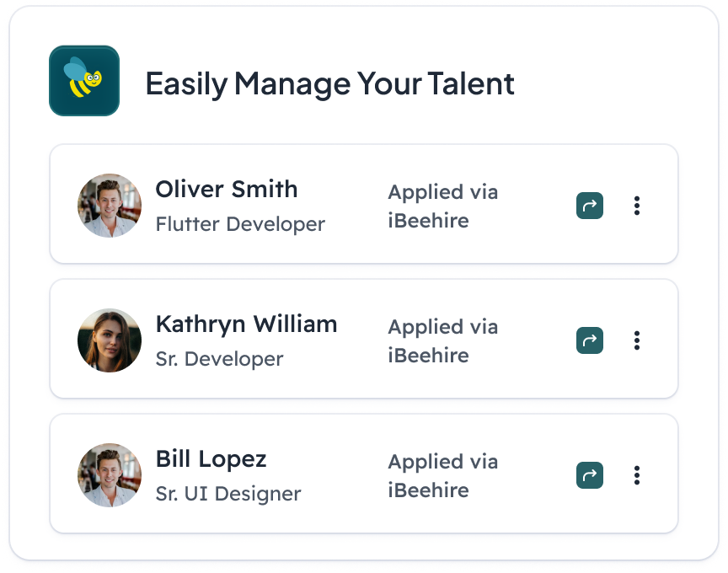
Task: Click the share arrow for Kathryn William
Action: (x=590, y=340)
